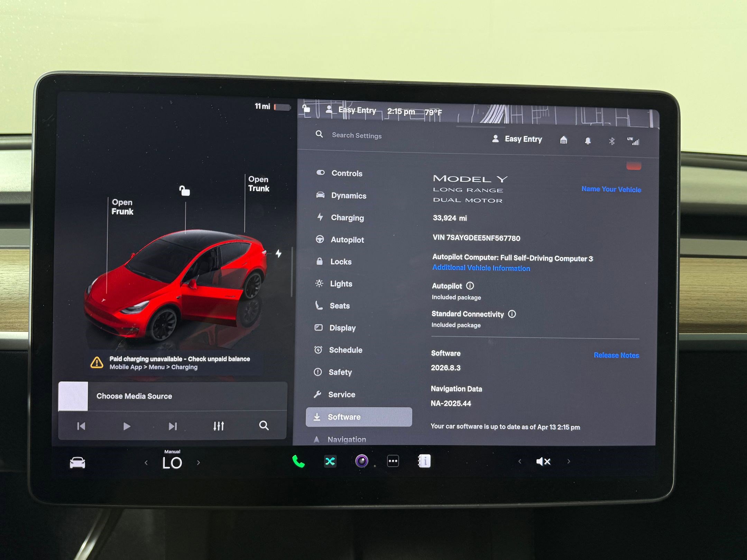Open the camera app icon
This screenshot has width=747, height=560.
tap(362, 461)
